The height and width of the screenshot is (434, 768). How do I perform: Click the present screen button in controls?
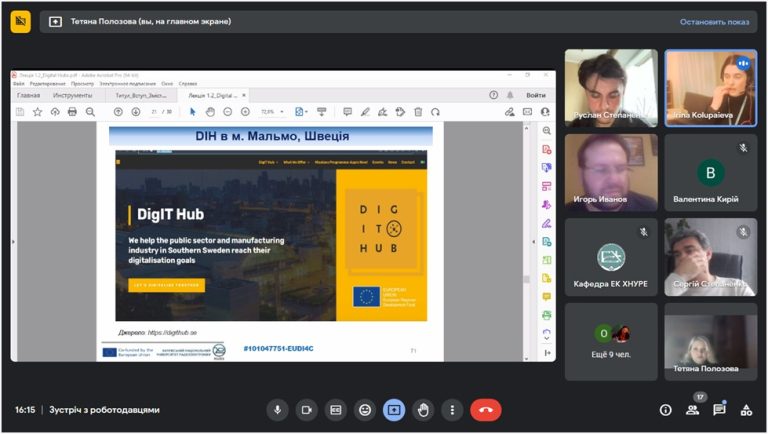[x=394, y=410]
